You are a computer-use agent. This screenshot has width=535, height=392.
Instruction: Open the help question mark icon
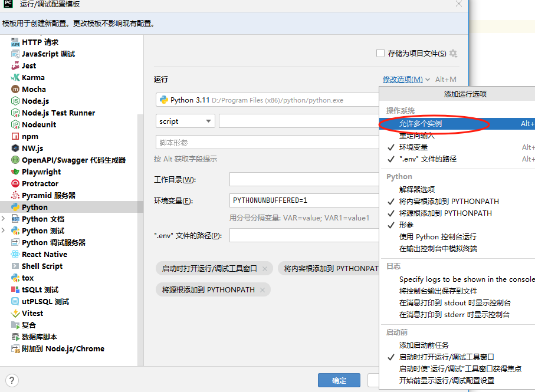tap(12, 380)
